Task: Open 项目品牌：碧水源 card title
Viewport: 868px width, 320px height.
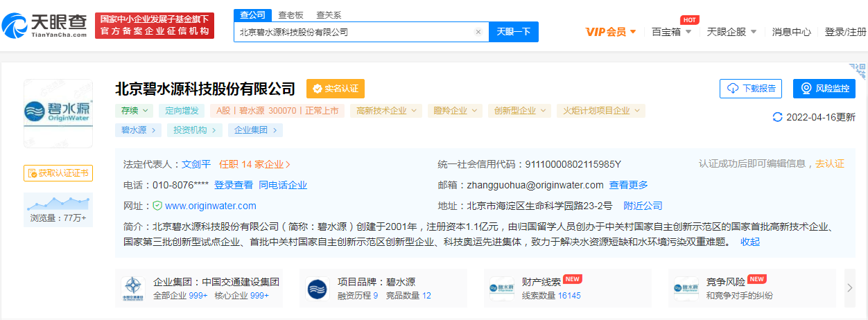Action: (x=376, y=282)
